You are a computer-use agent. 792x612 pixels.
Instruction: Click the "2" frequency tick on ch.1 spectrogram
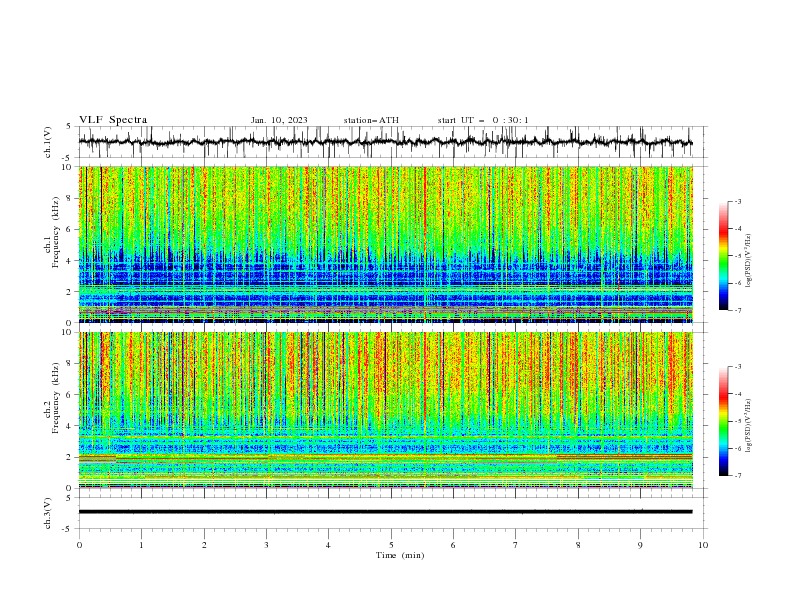(69, 291)
